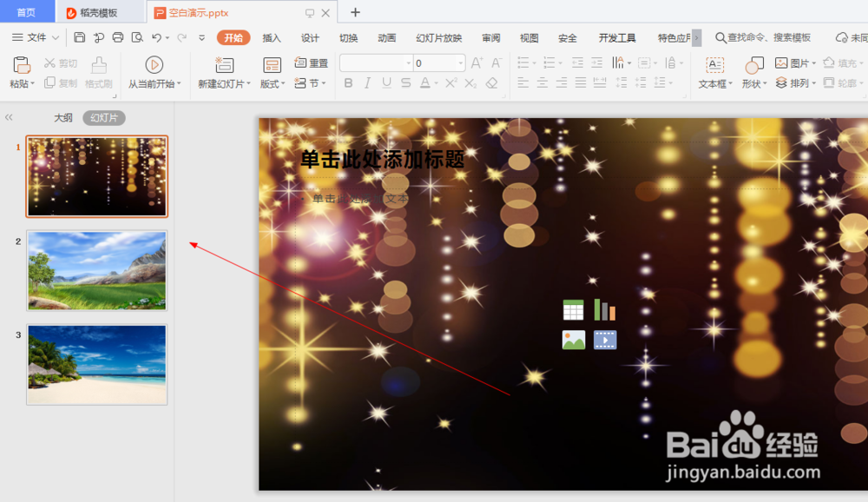
Task: Select the Format Painter brush
Action: 99,65
